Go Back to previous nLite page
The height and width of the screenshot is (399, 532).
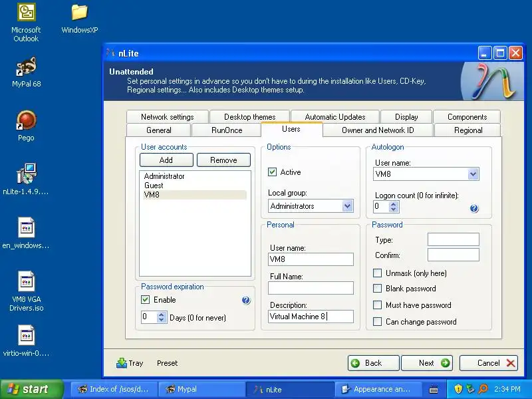373,363
